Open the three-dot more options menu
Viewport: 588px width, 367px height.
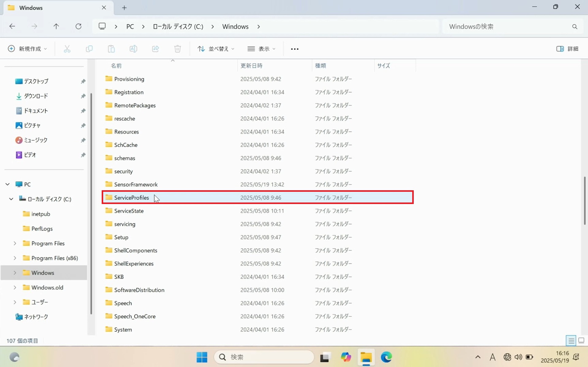295,49
